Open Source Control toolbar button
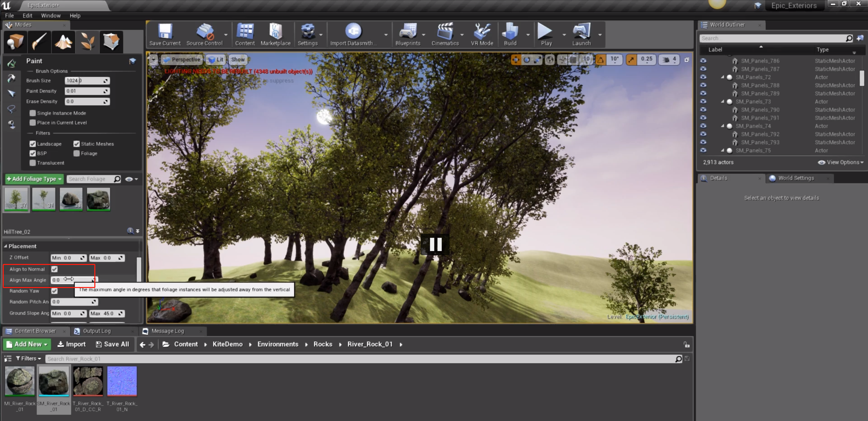 point(204,35)
